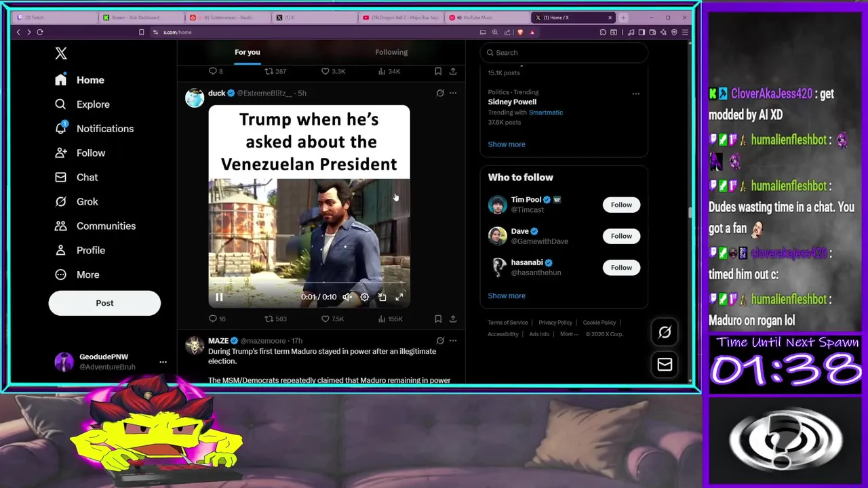
Task: Open Privacy Policy link
Action: 555,323
